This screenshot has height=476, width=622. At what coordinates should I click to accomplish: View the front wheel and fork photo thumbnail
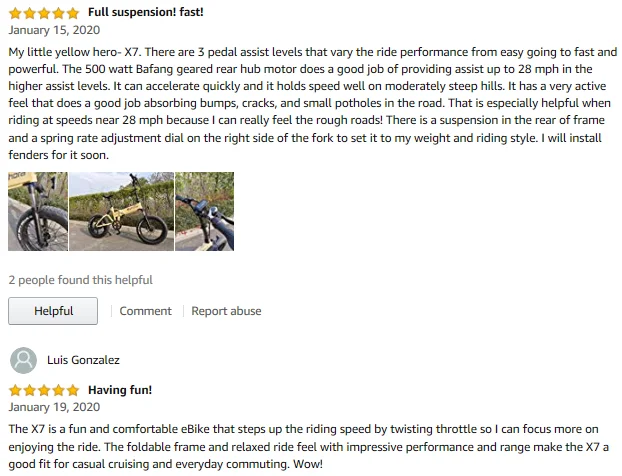pos(37,211)
